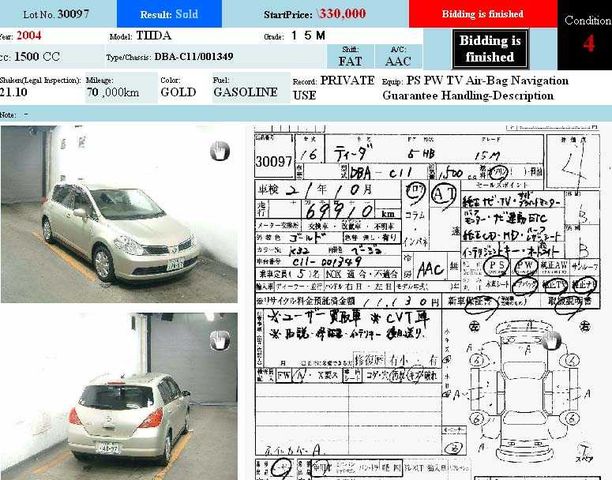Click the Year 2004 value
Image resolution: width=612 pixels, height=480 pixels.
29,36
